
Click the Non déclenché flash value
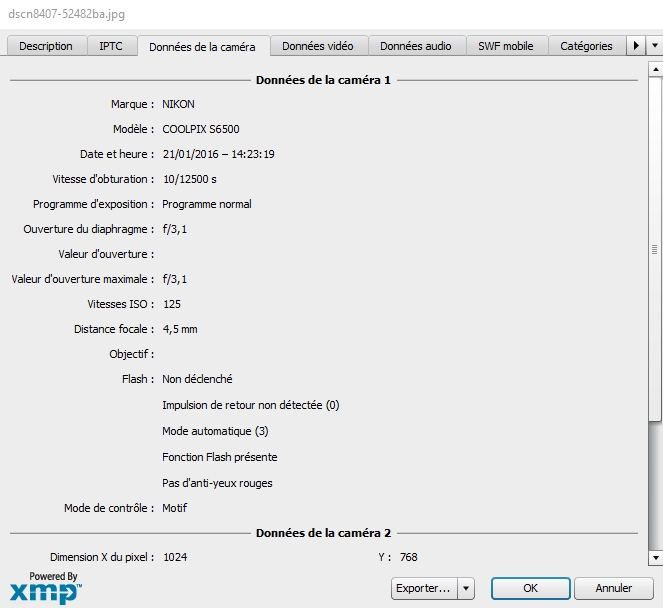click(x=197, y=379)
